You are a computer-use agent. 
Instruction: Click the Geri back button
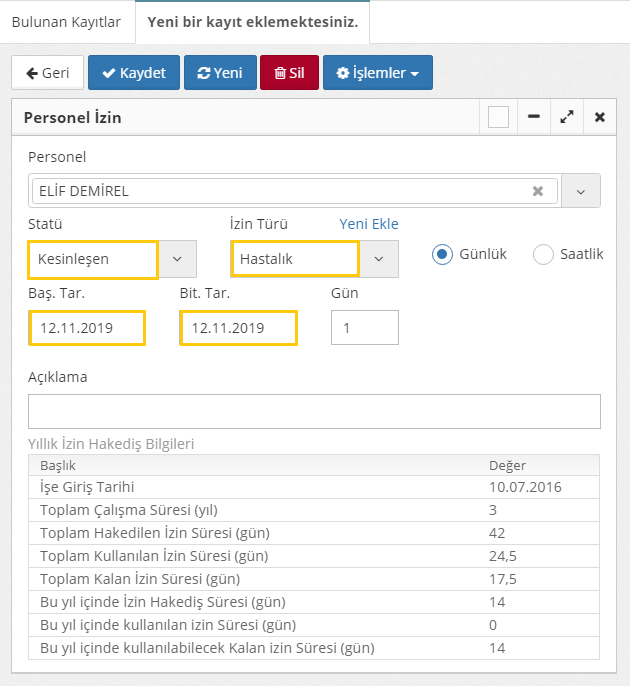coord(46,73)
